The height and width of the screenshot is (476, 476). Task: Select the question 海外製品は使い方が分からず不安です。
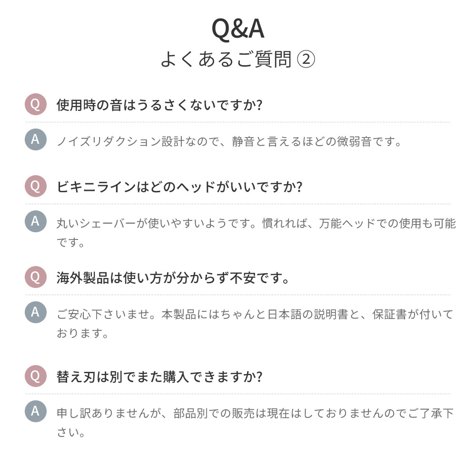pos(173,278)
